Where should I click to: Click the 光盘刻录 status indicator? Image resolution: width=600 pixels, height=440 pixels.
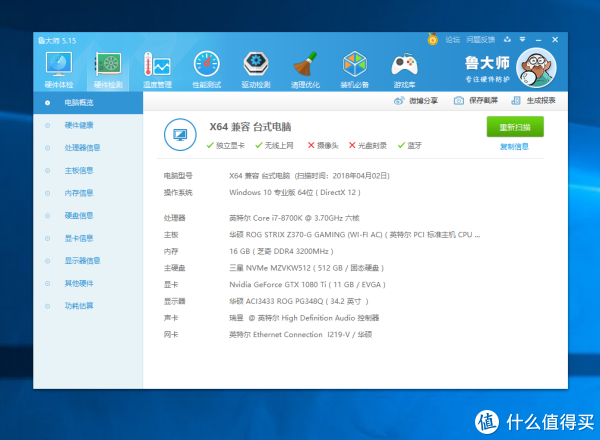tap(368, 145)
